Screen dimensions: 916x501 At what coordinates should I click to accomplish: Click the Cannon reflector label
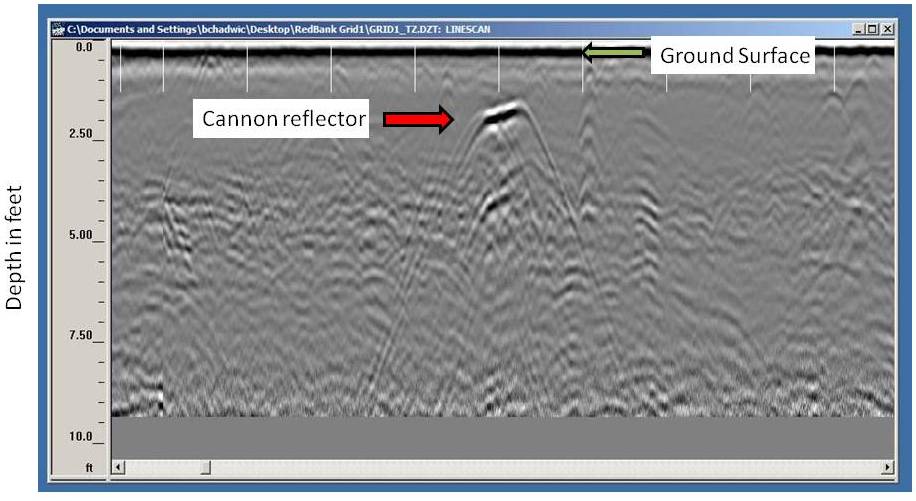[x=284, y=120]
